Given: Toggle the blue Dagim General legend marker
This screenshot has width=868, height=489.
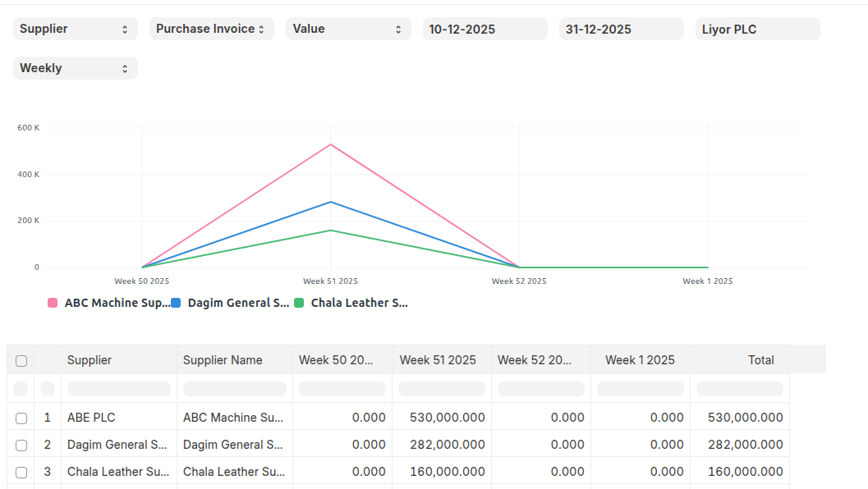Looking at the screenshot, I should click(176, 303).
